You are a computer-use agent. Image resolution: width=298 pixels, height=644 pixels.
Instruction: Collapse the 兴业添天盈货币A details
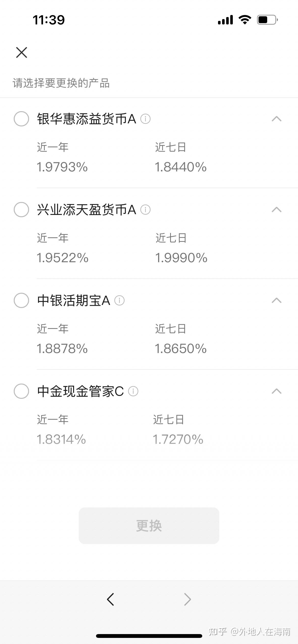277,210
